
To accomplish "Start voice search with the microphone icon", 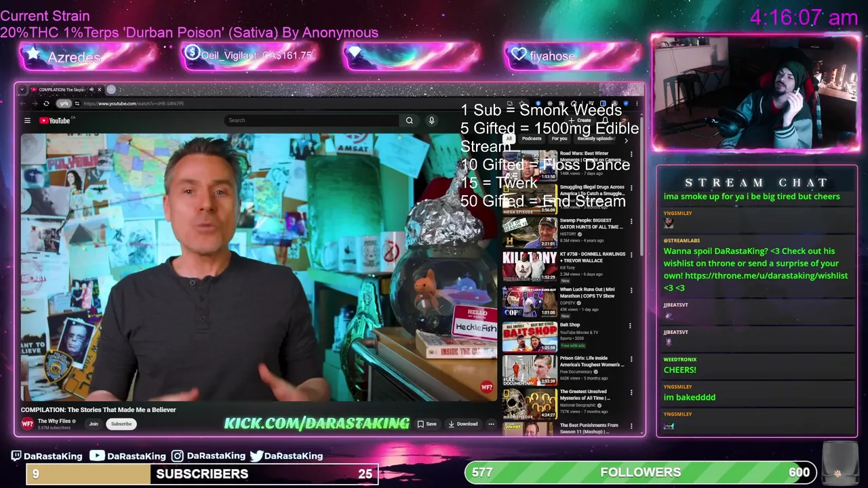I will (431, 121).
